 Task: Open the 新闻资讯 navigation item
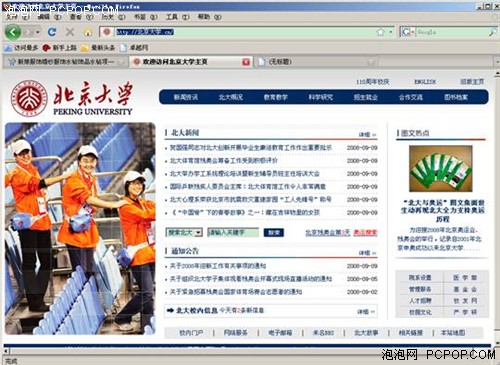point(186,97)
